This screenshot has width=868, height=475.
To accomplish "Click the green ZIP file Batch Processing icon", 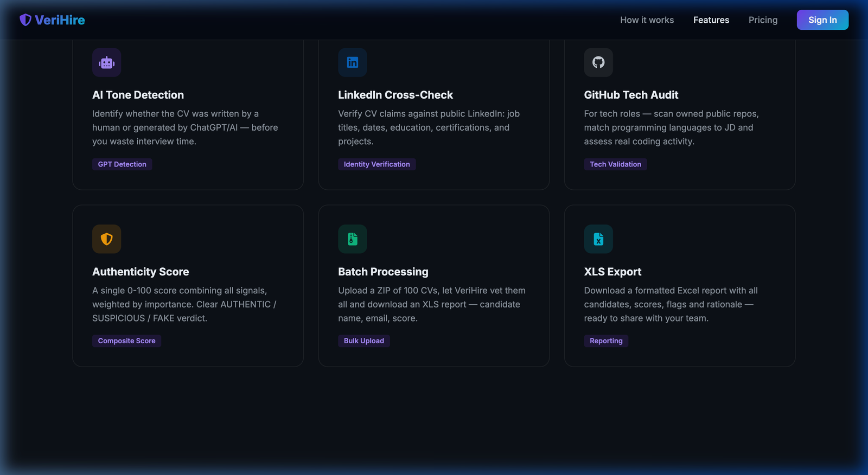I will tap(353, 239).
